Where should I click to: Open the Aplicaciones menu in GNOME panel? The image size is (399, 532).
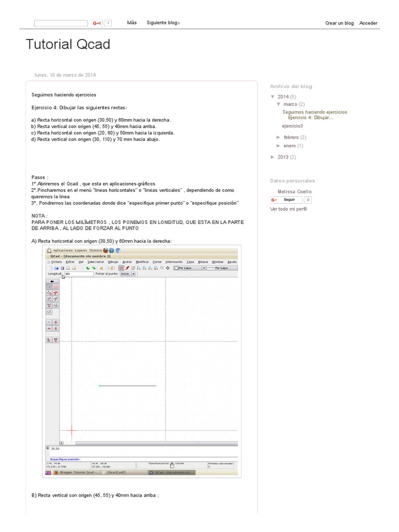(x=63, y=250)
